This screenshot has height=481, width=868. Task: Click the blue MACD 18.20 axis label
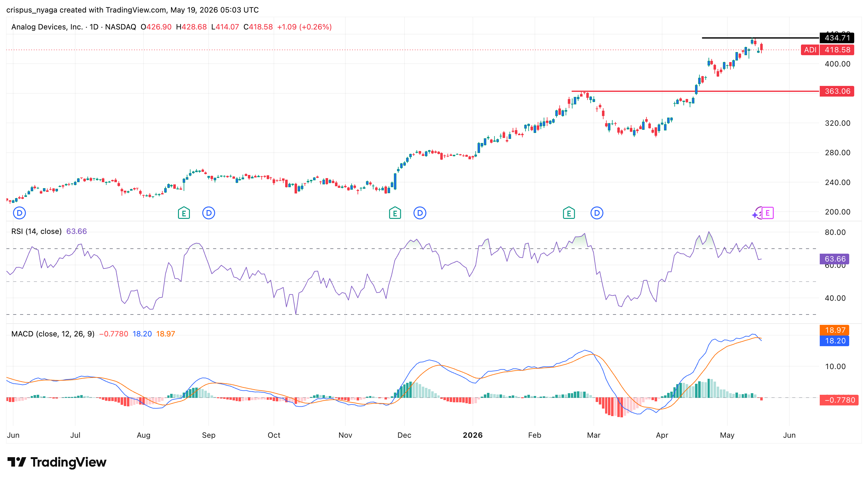pyautogui.click(x=834, y=341)
